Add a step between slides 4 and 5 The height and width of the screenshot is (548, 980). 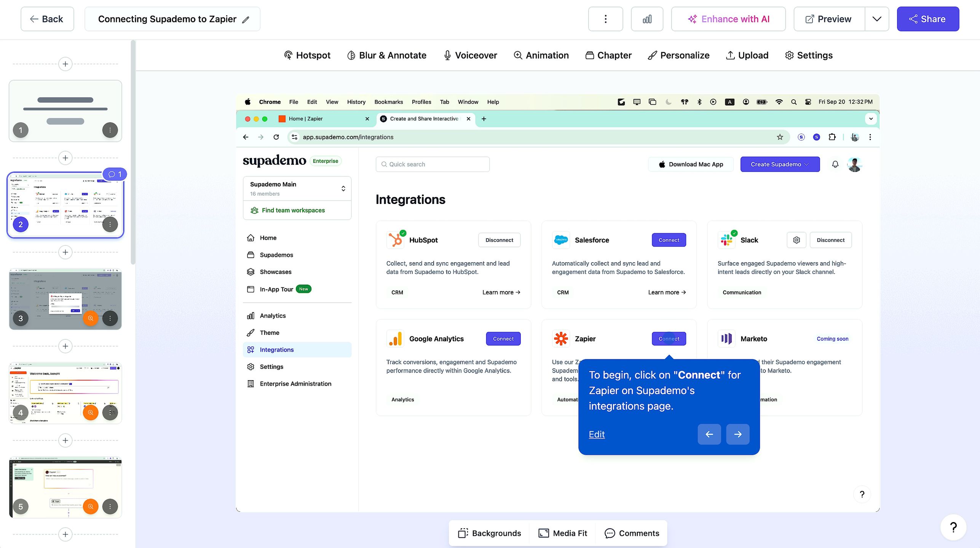(x=65, y=440)
